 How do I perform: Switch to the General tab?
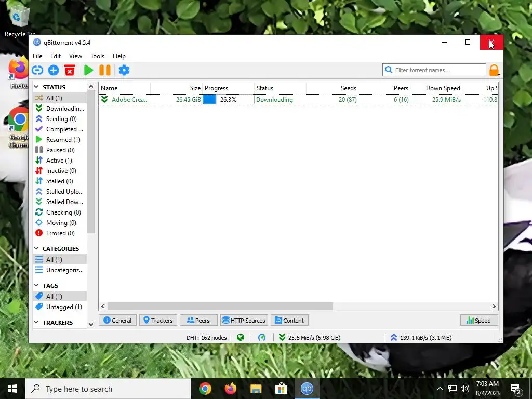117,320
